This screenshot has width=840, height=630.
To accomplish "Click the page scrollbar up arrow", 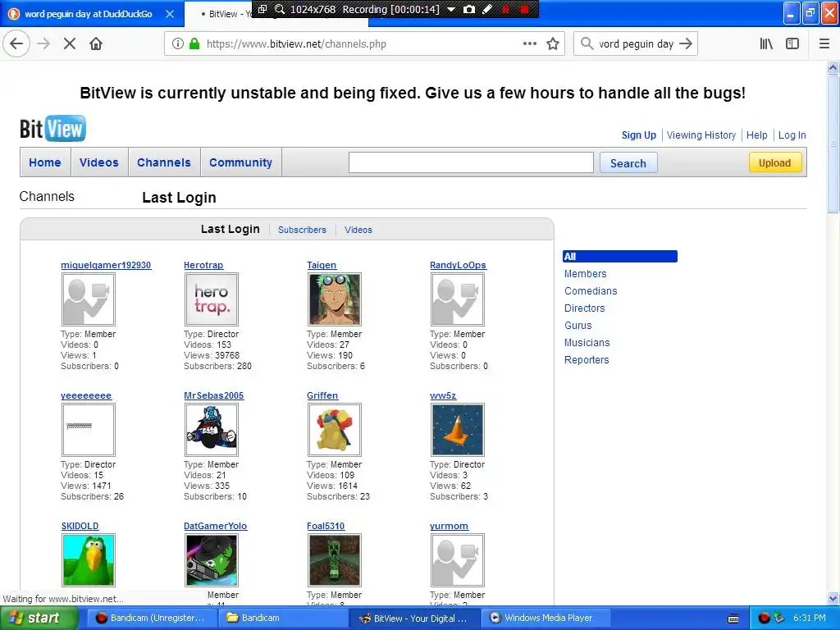I will [833, 67].
